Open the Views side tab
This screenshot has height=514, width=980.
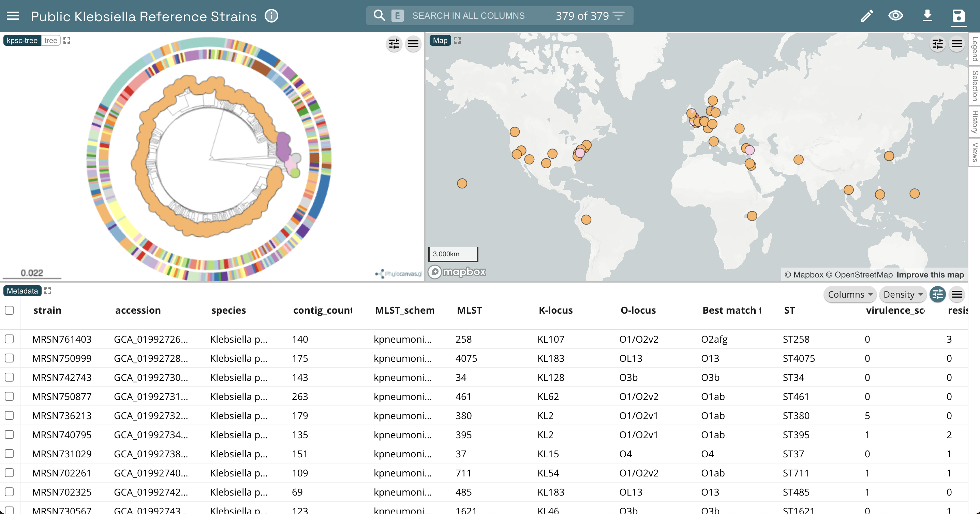point(975,152)
